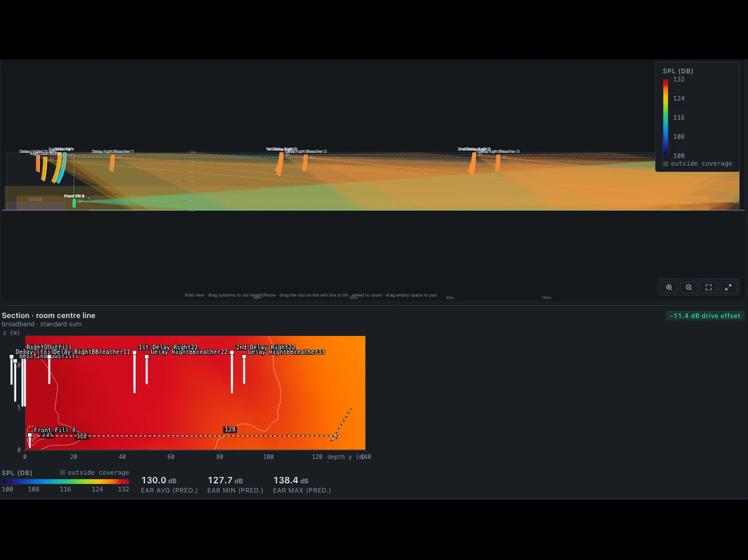748x560 pixels.
Task: Click the 2nd Delay Right marker in section plot
Action: (x=232, y=353)
